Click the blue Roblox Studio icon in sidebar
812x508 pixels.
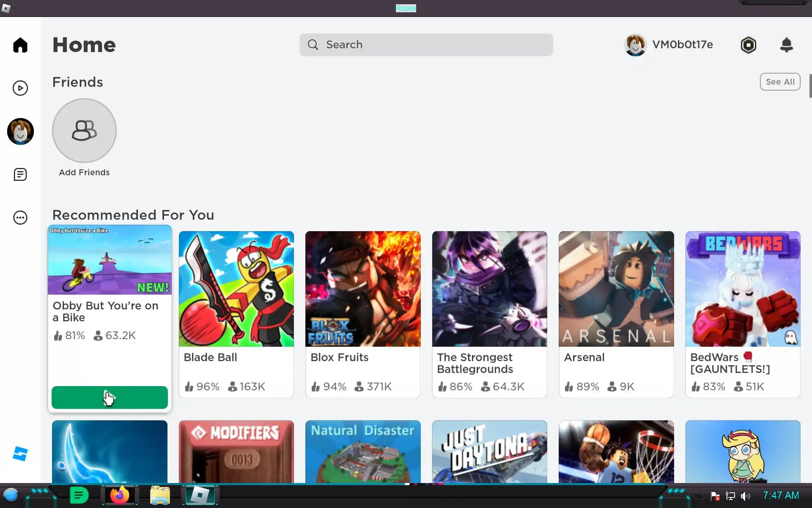(20, 454)
